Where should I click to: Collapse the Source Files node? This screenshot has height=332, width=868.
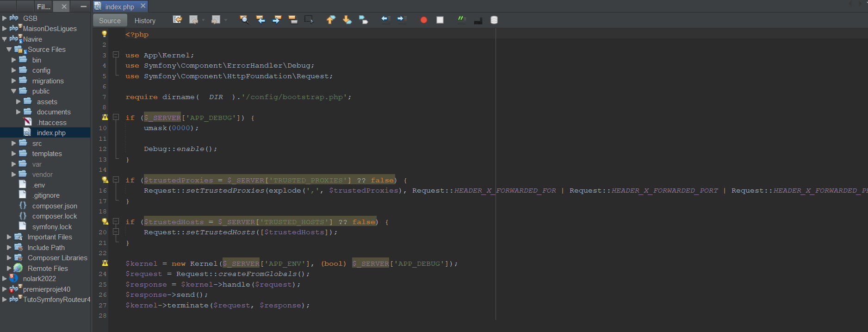pos(9,49)
